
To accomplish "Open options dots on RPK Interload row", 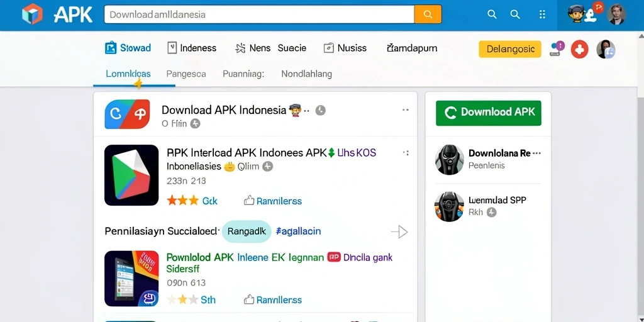I will (x=406, y=153).
